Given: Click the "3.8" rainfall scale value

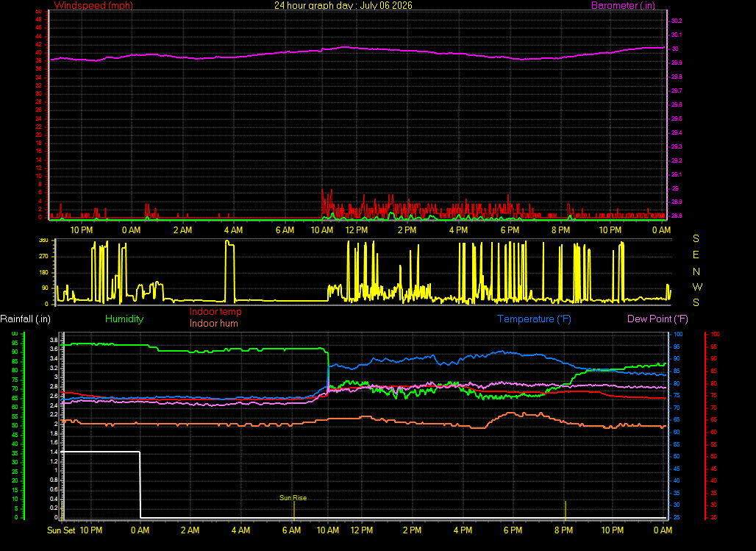Looking at the screenshot, I should (54, 340).
